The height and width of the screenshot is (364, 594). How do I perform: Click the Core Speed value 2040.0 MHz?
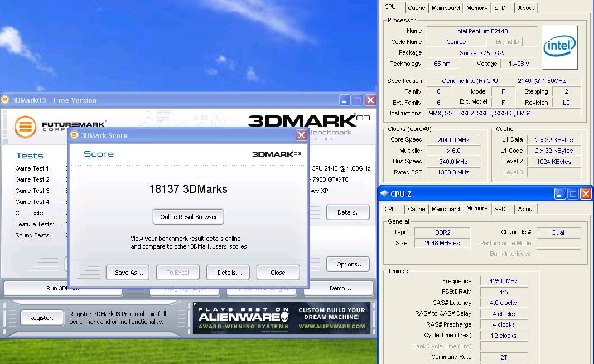[x=453, y=140]
